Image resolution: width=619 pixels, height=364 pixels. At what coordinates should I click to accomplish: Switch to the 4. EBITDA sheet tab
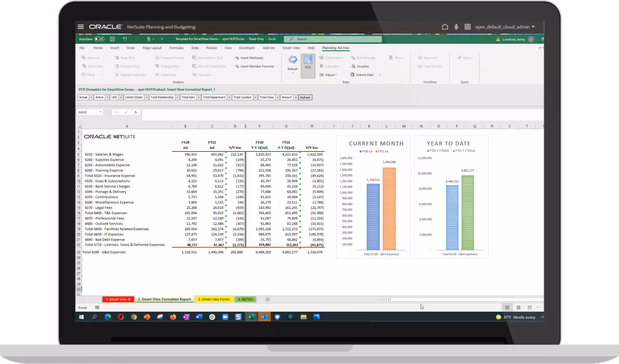coord(245,299)
